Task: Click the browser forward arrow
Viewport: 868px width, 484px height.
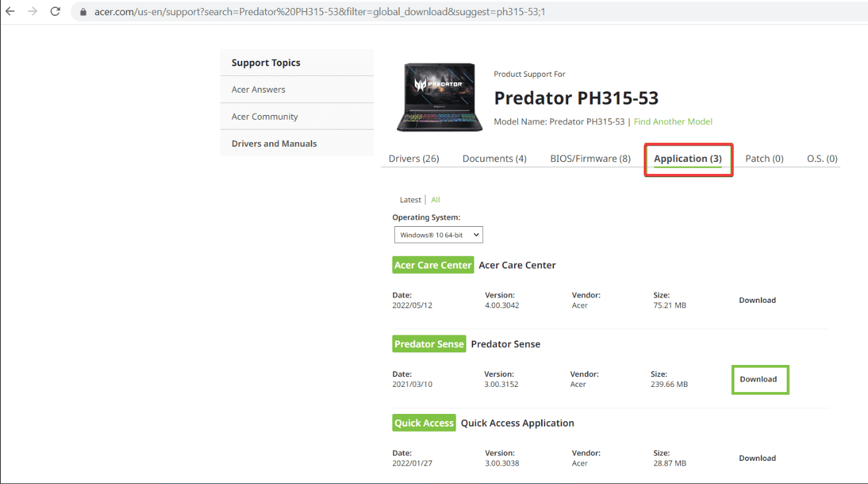Action: pos(32,11)
